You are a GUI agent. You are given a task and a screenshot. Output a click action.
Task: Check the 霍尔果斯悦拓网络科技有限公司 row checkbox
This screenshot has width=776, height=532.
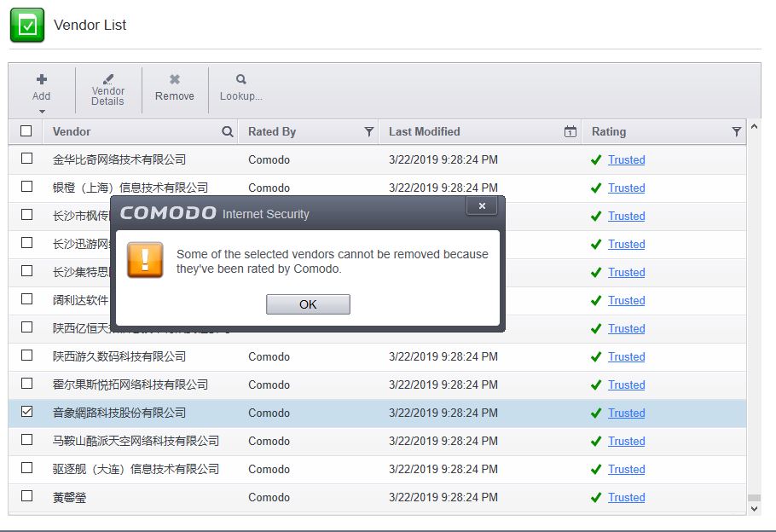pyautogui.click(x=26, y=384)
